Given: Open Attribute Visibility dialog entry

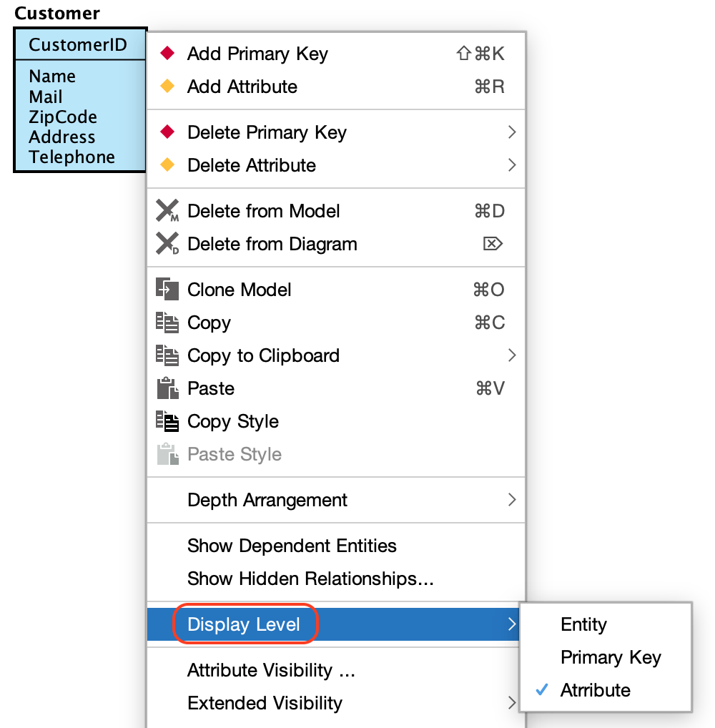Looking at the screenshot, I should point(271,670).
